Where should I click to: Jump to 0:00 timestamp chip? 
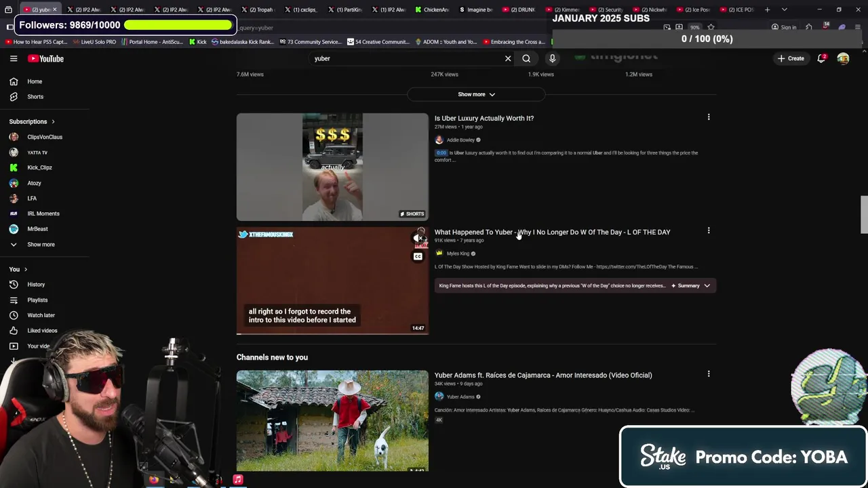[441, 153]
